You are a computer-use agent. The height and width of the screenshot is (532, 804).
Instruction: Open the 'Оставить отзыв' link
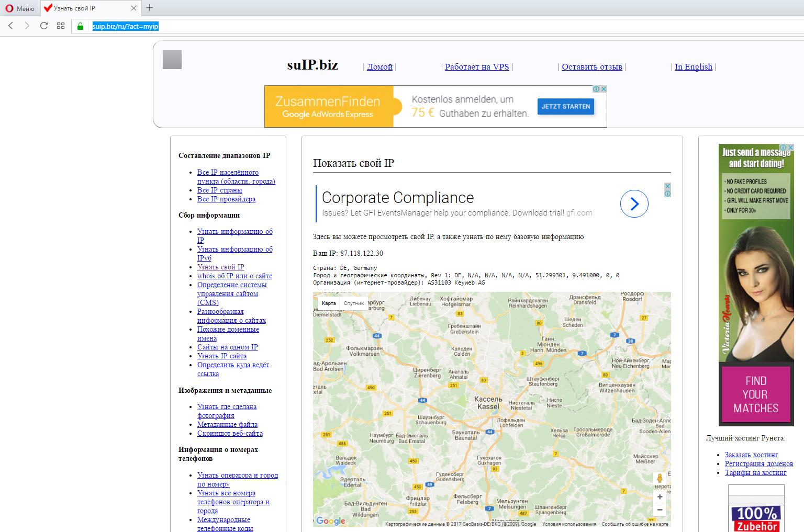592,66
